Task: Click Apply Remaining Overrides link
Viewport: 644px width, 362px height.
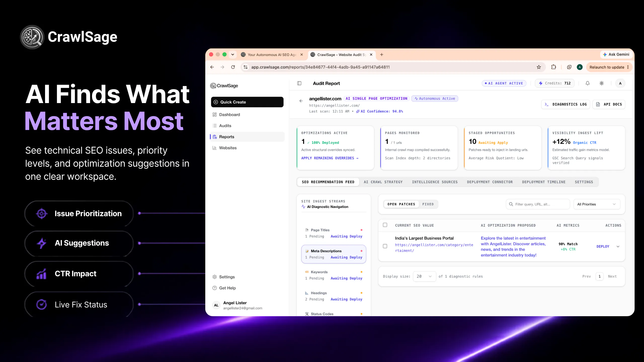Action: [330, 158]
